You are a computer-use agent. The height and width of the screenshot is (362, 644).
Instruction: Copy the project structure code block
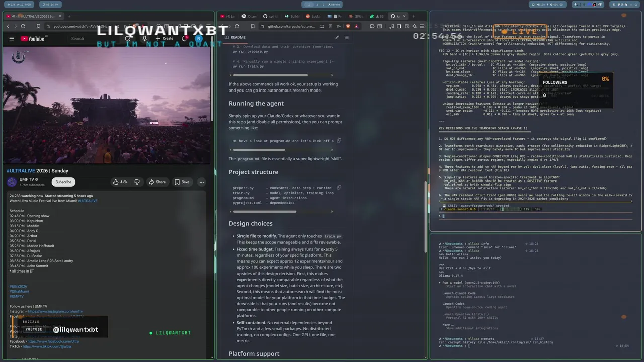[339, 188]
